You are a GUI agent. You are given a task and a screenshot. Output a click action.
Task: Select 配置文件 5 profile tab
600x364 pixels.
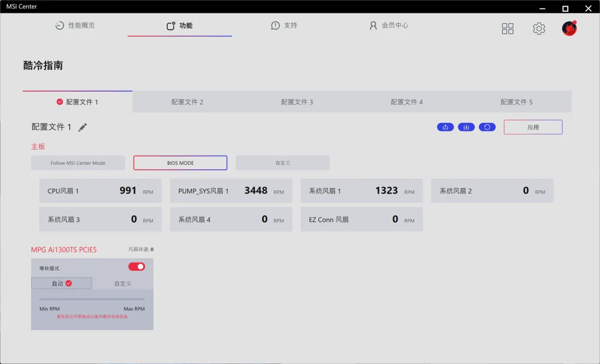pos(517,102)
